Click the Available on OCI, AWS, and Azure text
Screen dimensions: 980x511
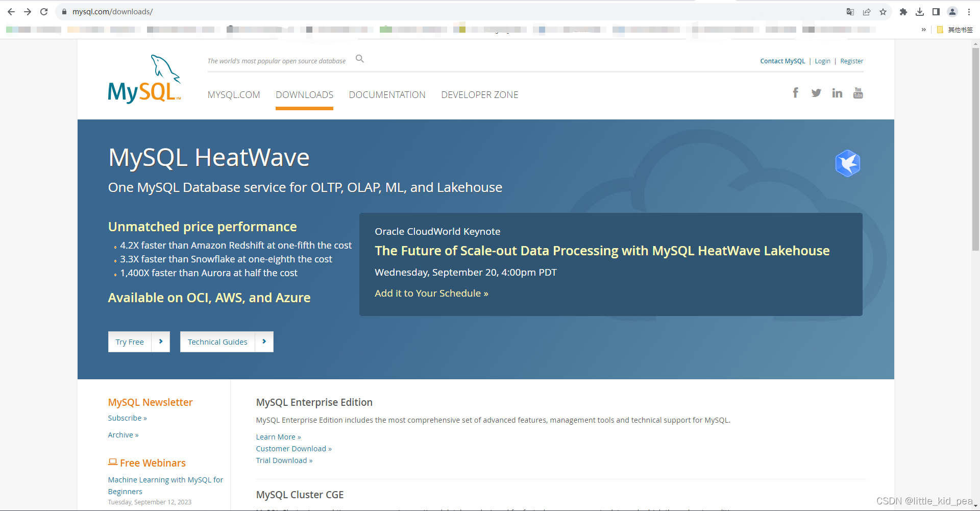click(x=209, y=298)
